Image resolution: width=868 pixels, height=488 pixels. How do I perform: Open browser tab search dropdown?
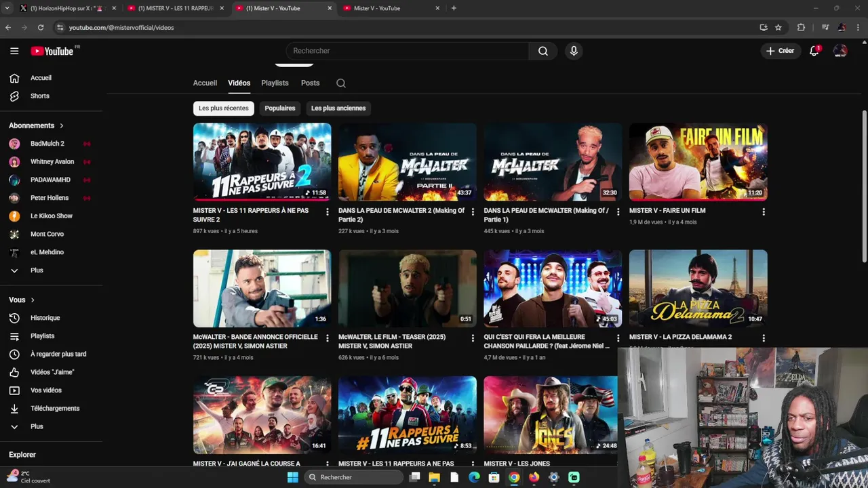[8, 8]
